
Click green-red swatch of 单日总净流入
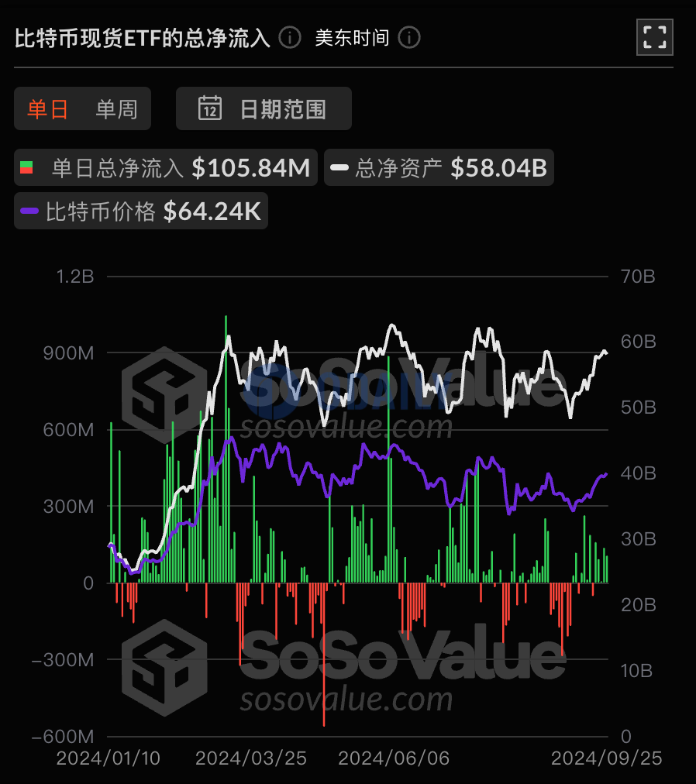pos(26,167)
